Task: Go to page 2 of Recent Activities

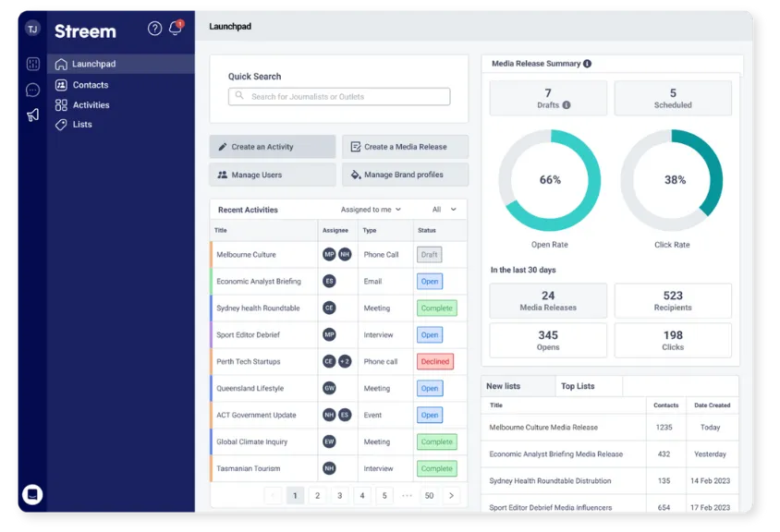Action: (317, 496)
